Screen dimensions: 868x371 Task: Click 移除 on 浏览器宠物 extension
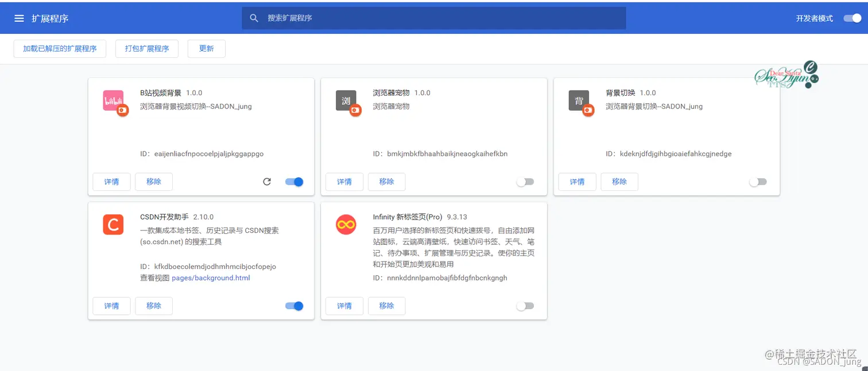pos(386,182)
